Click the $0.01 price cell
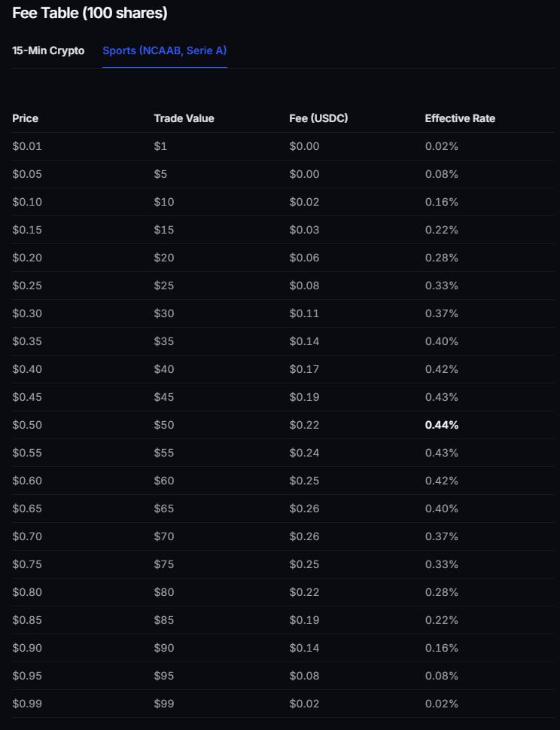 [x=27, y=146]
